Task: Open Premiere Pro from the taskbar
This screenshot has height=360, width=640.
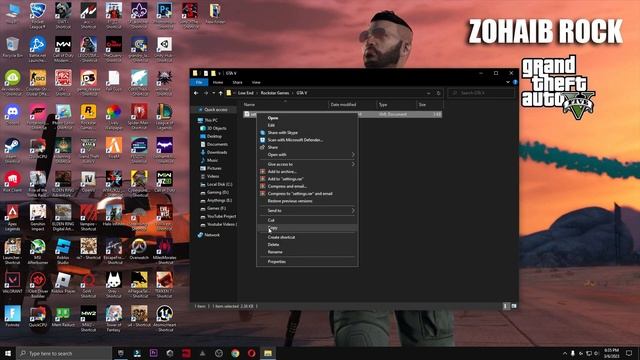Action: pyautogui.click(x=153, y=353)
